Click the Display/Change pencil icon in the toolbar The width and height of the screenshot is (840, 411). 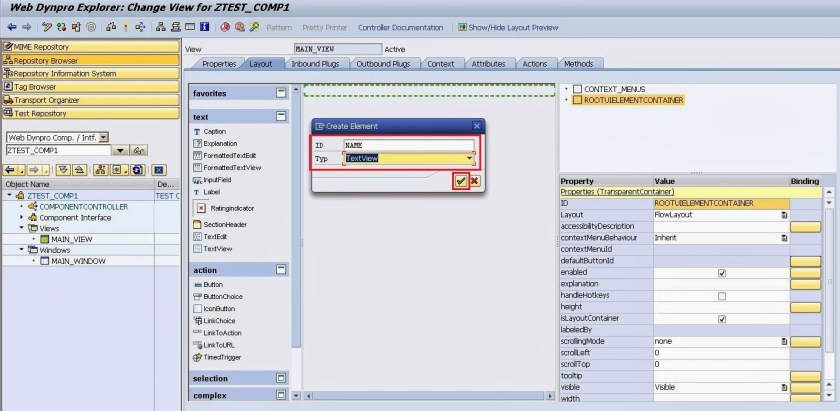[x=47, y=27]
